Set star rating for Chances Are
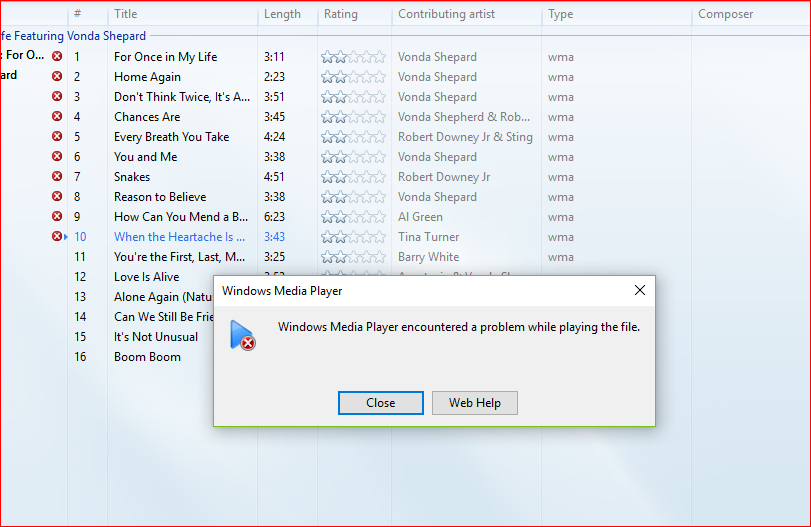 [353, 117]
